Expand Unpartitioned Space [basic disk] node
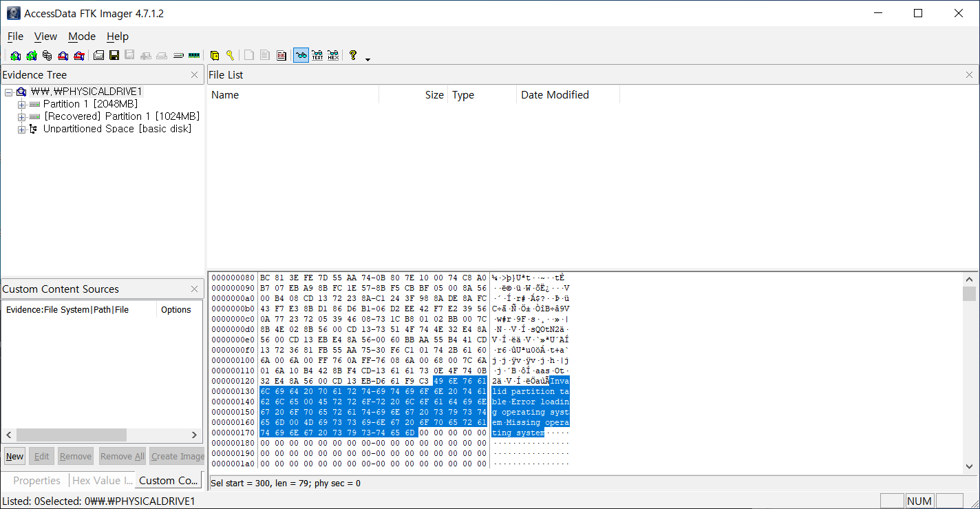980x509 pixels. pos(21,129)
